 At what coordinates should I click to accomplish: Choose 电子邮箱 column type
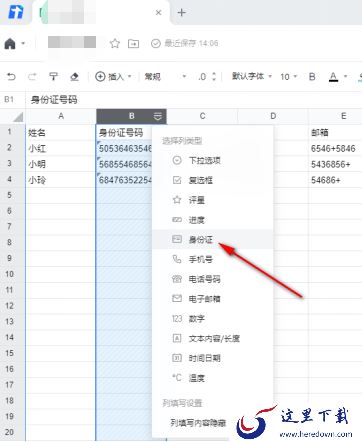pyautogui.click(x=213, y=299)
